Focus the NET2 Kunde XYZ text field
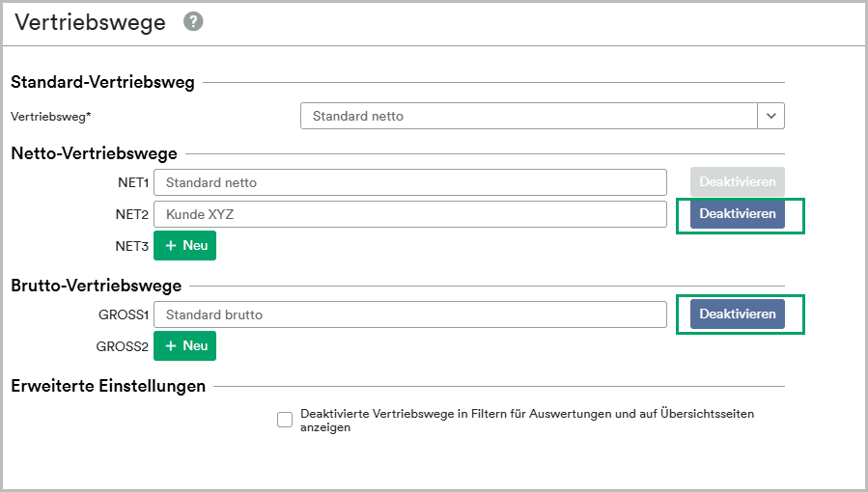The height and width of the screenshot is (492, 868). (410, 214)
